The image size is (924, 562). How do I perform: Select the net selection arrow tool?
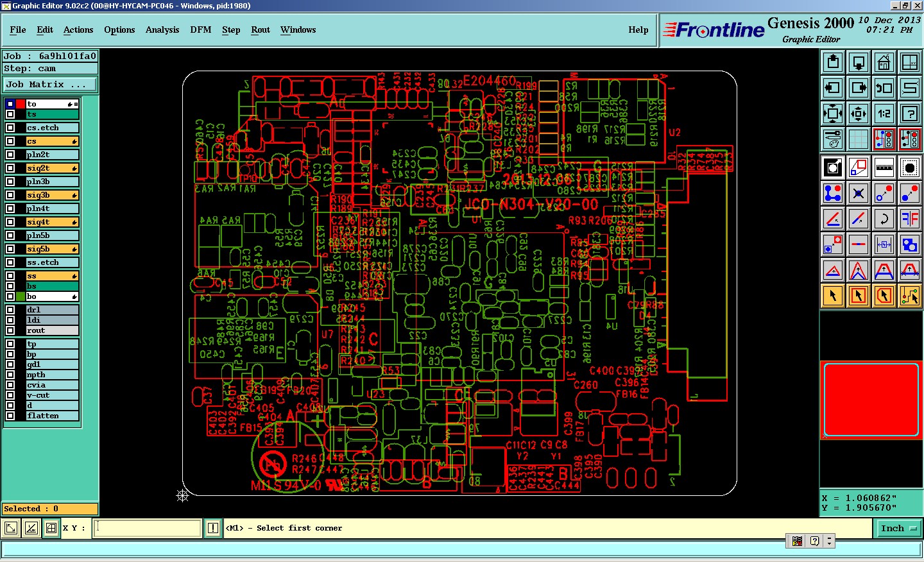tap(910, 296)
